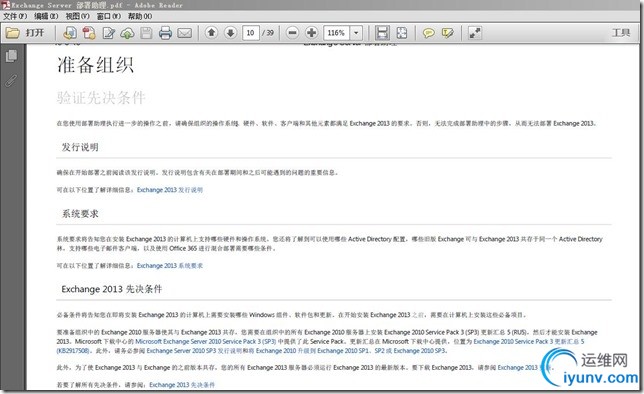The height and width of the screenshot is (394, 644).
Task: Open the zoom level dropdown arrow
Action: coord(356,33)
